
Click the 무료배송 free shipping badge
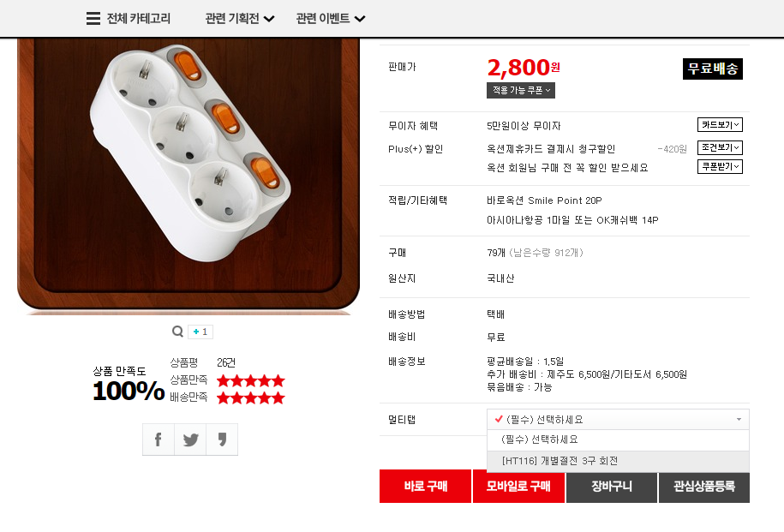coord(712,69)
